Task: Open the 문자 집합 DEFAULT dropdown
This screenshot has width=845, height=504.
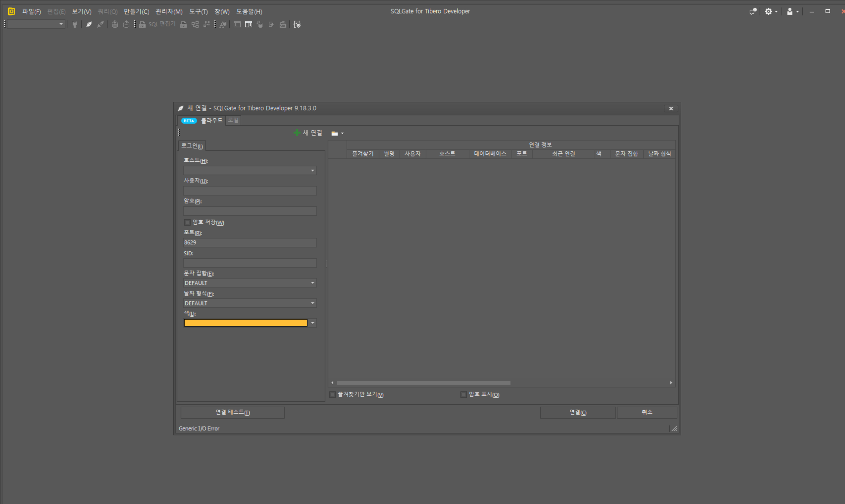Action: point(312,283)
